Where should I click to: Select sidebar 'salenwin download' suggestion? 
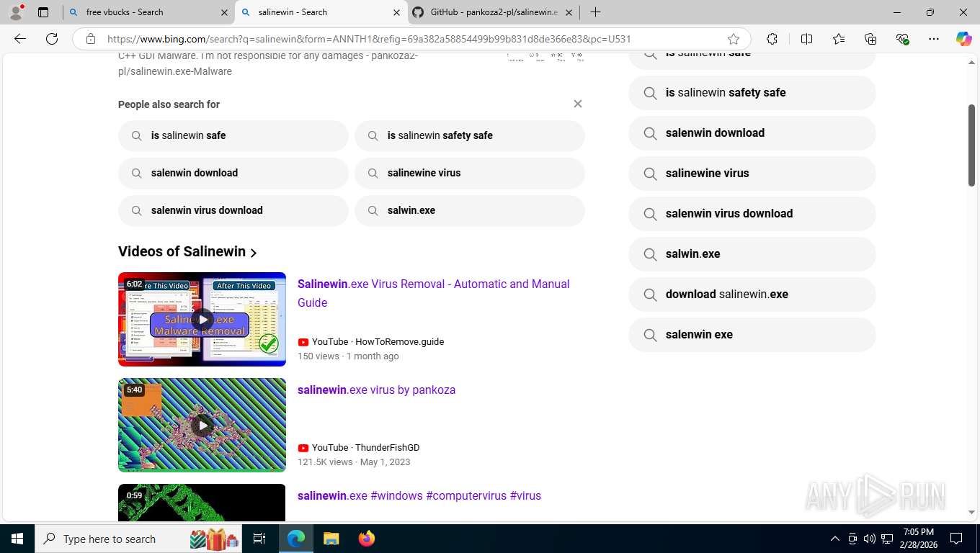tap(752, 132)
